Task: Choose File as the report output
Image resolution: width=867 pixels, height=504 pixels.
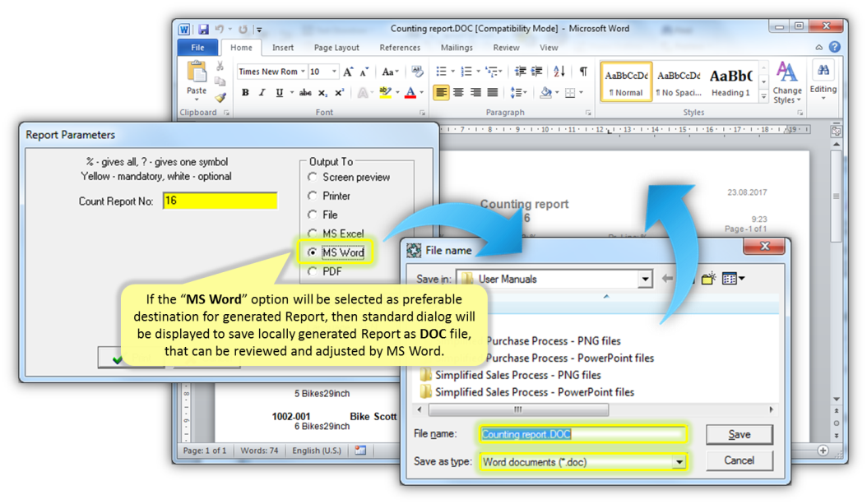Action: pos(313,215)
